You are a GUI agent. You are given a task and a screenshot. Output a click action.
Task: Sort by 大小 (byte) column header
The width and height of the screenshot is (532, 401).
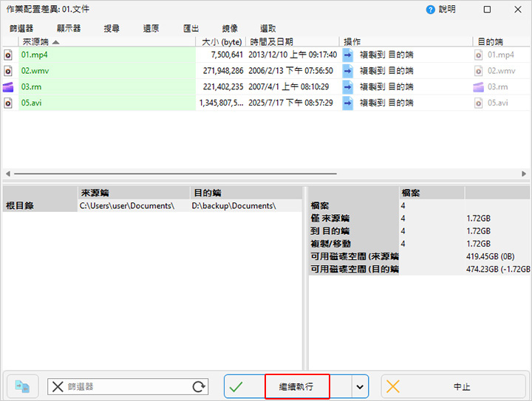tap(221, 41)
